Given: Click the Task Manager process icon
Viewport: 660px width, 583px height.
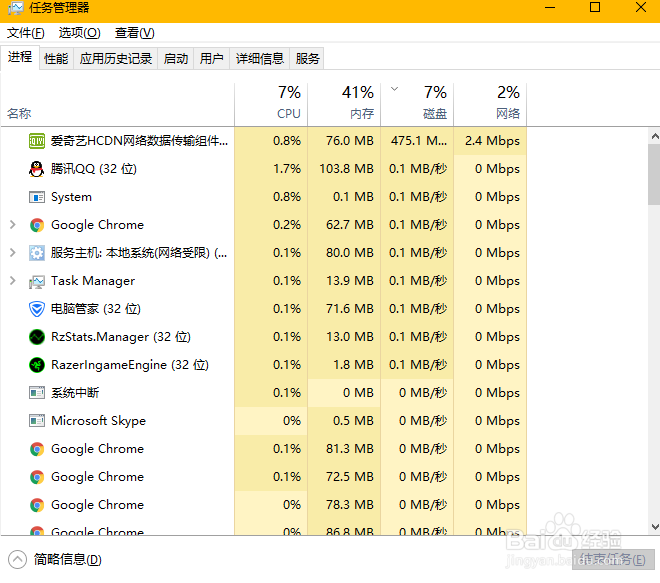Looking at the screenshot, I should [x=37, y=281].
